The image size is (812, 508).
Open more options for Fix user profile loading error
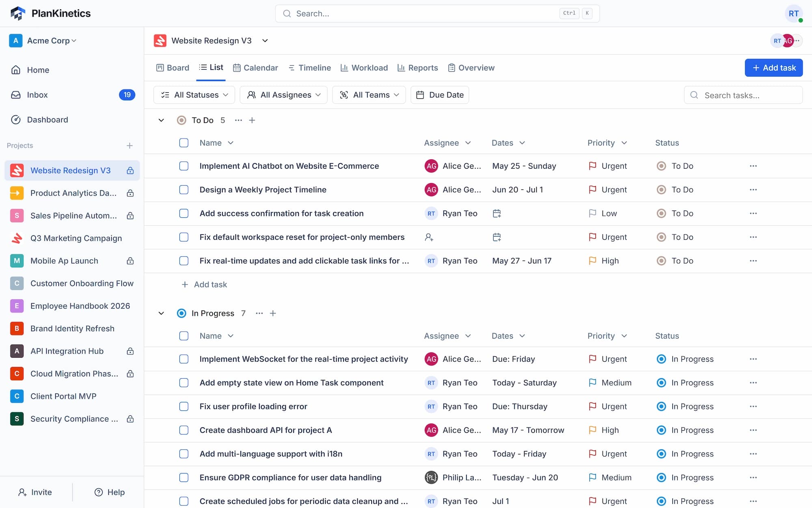click(x=753, y=406)
